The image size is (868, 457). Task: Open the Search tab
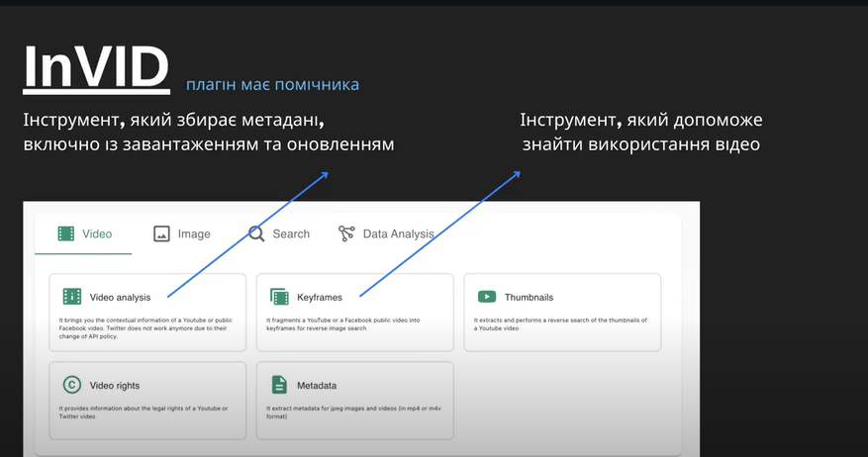[279, 234]
